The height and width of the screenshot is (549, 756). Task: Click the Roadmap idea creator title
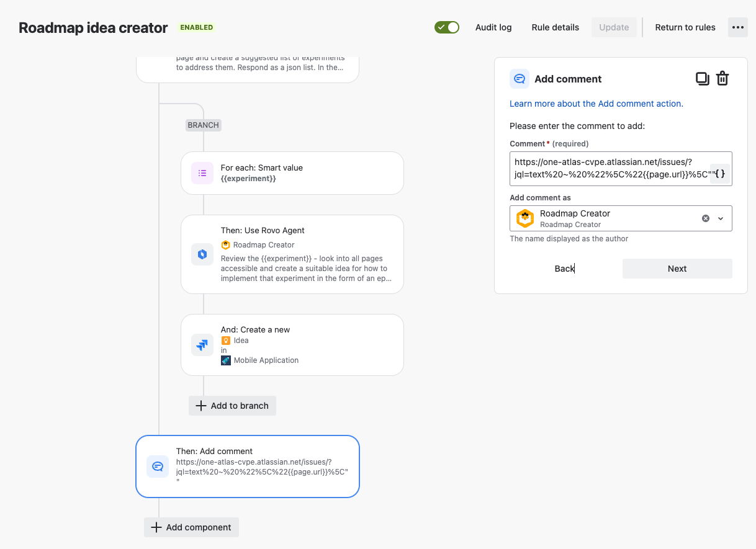[93, 28]
